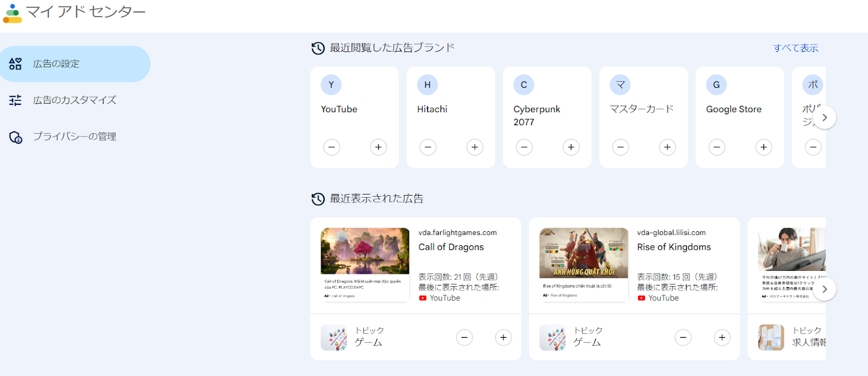The width and height of the screenshot is (868, 376).
Task: Open the Rise of Kingdoms ad thumbnail
Action: click(584, 264)
